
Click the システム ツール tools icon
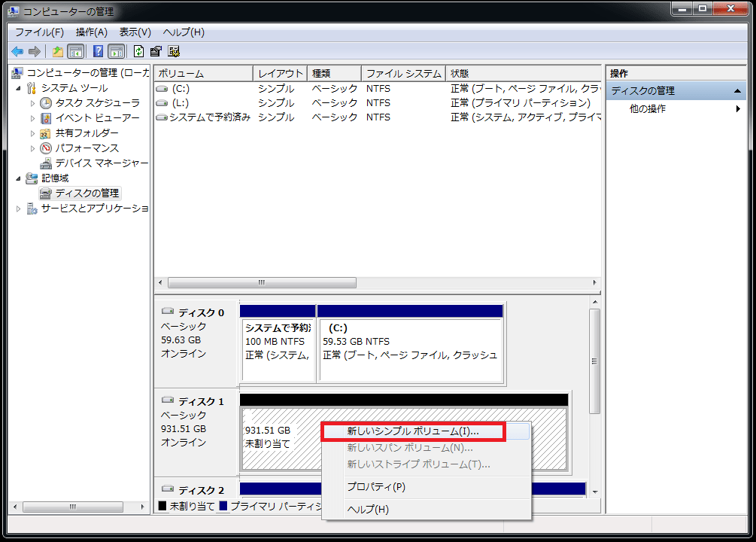click(x=32, y=88)
